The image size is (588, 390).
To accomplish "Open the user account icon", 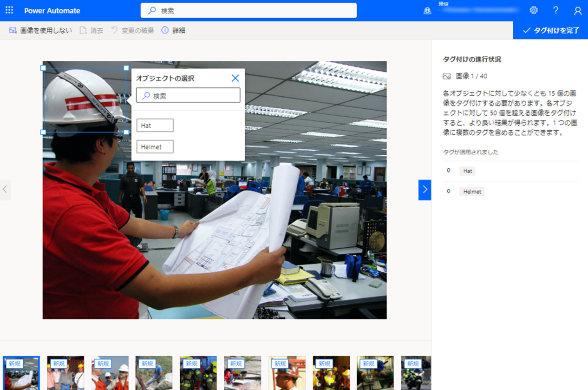I will [x=577, y=10].
